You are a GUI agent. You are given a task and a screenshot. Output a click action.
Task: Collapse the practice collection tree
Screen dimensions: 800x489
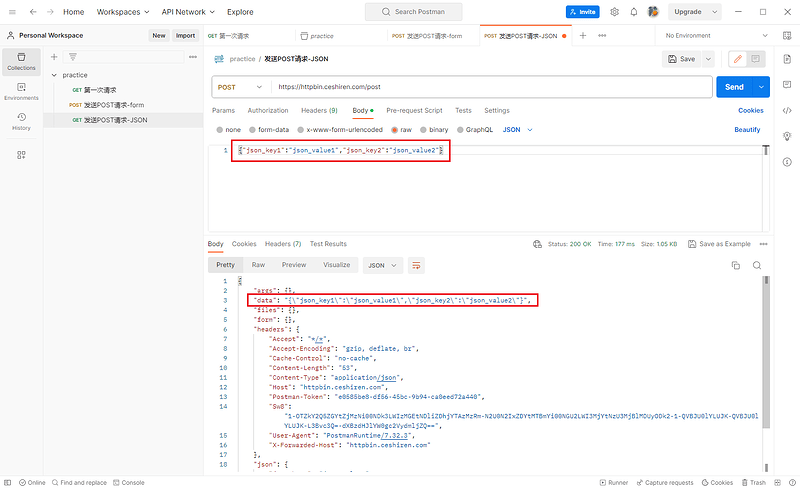(x=54, y=75)
